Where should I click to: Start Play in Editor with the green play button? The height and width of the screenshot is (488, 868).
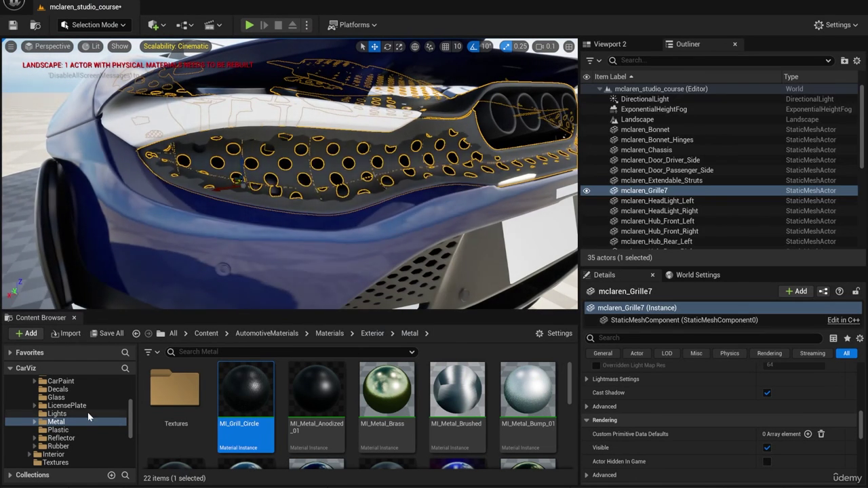pos(250,25)
